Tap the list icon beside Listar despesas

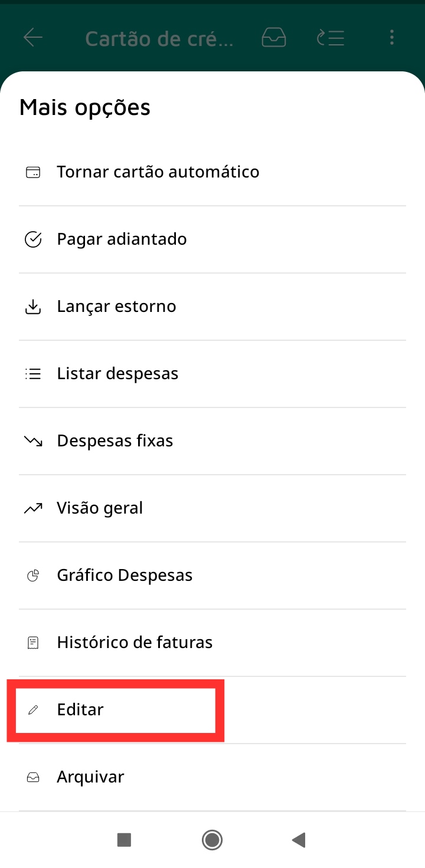tap(33, 374)
